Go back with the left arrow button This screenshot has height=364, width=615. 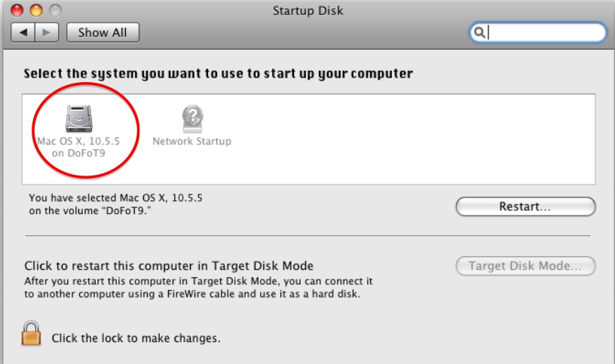coord(23,32)
